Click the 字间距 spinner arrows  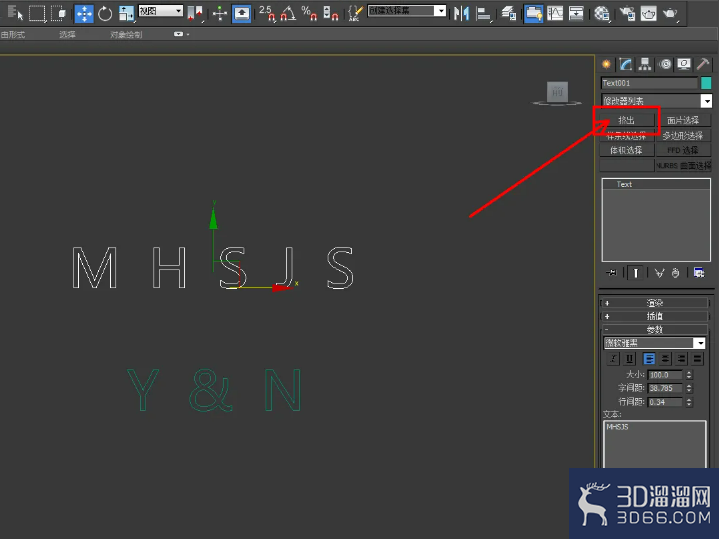click(689, 388)
